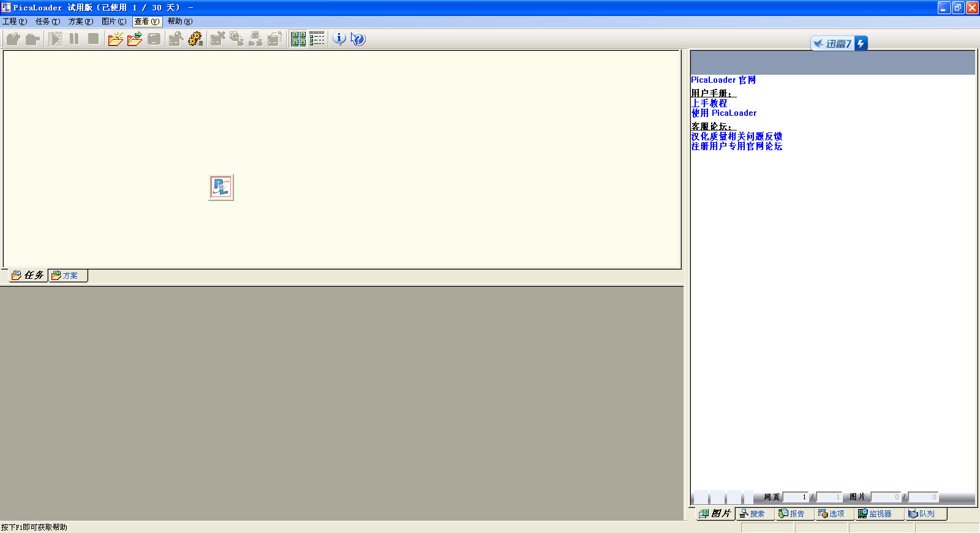Click the 按下F1即可获取帮助 status bar text
Image resolution: width=980 pixels, height=533 pixels.
tap(34, 527)
